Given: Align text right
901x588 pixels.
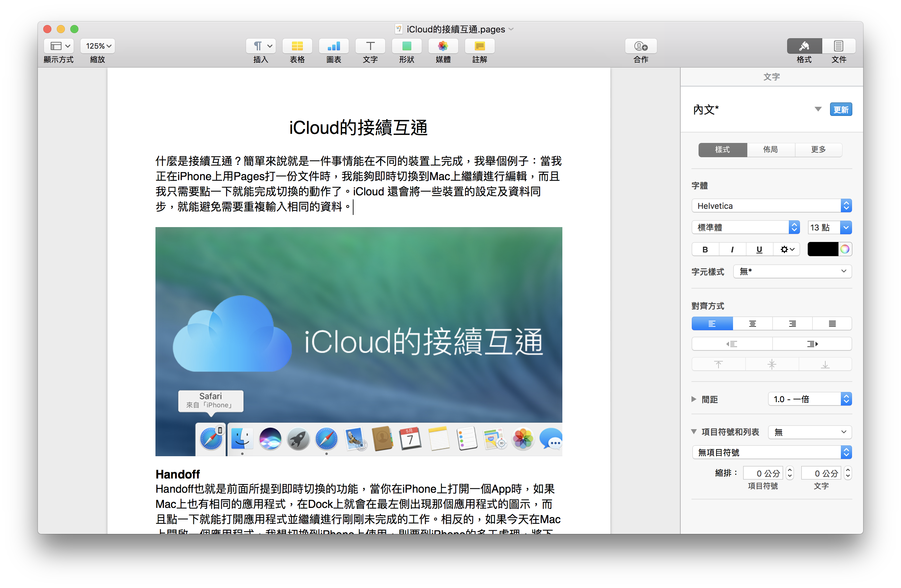Looking at the screenshot, I should (793, 324).
